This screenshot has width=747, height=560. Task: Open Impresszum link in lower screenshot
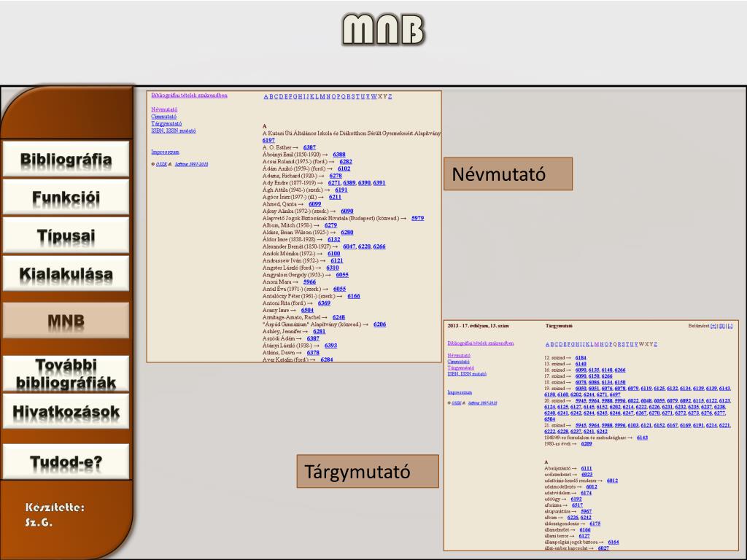(460, 392)
